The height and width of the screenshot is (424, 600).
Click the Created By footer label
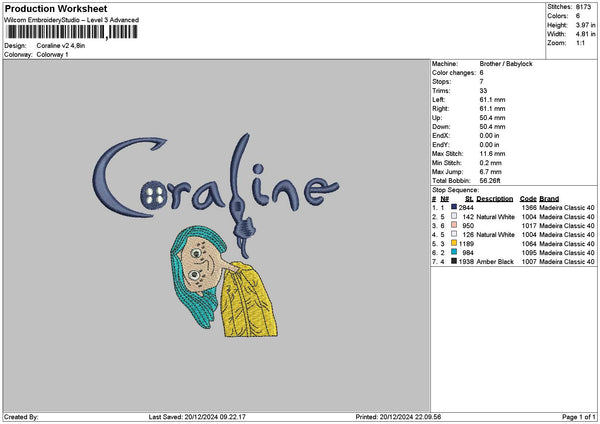click(x=21, y=417)
